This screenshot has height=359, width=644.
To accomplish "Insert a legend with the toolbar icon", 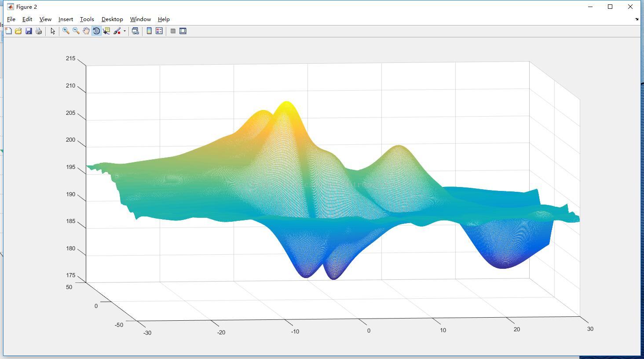I will [159, 31].
